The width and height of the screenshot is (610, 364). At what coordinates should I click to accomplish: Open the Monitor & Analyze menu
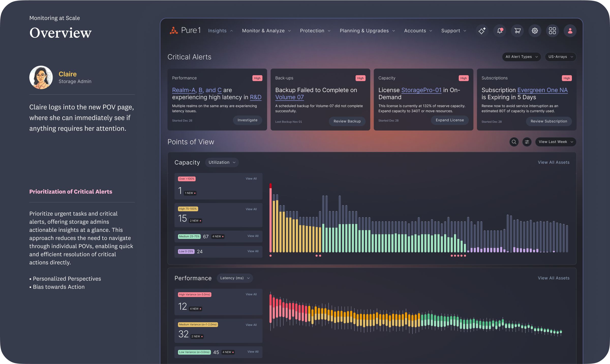266,31
